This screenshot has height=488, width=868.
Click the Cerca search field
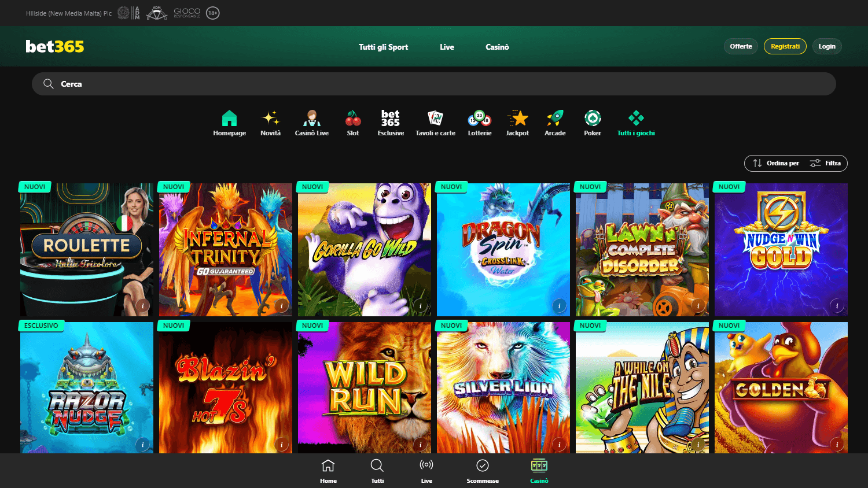(434, 84)
